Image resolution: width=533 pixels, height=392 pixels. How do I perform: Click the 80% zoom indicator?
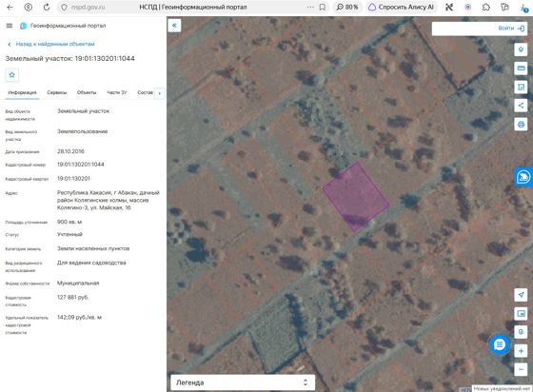(x=347, y=7)
